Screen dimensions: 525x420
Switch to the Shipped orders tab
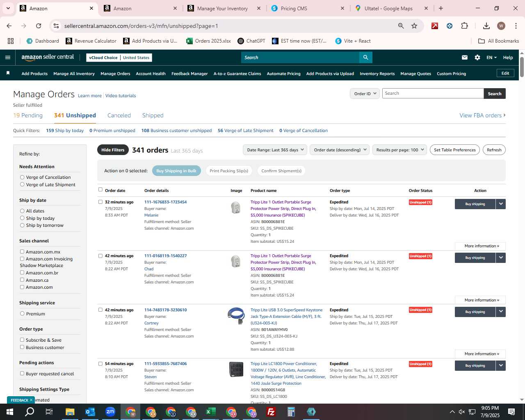[x=153, y=115]
